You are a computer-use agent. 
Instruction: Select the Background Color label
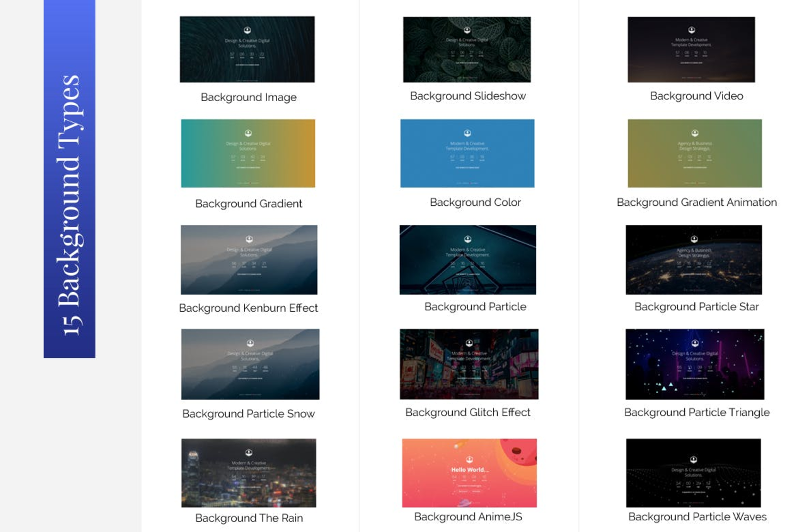tap(476, 202)
